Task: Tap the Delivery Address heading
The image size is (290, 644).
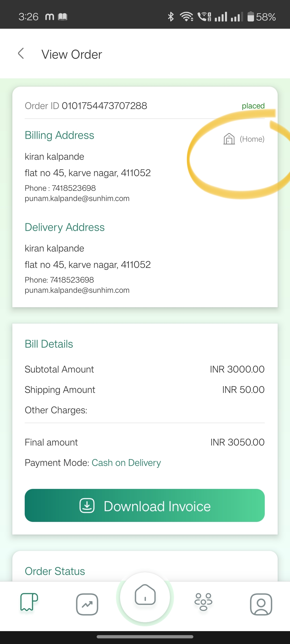Action: pyautogui.click(x=65, y=227)
